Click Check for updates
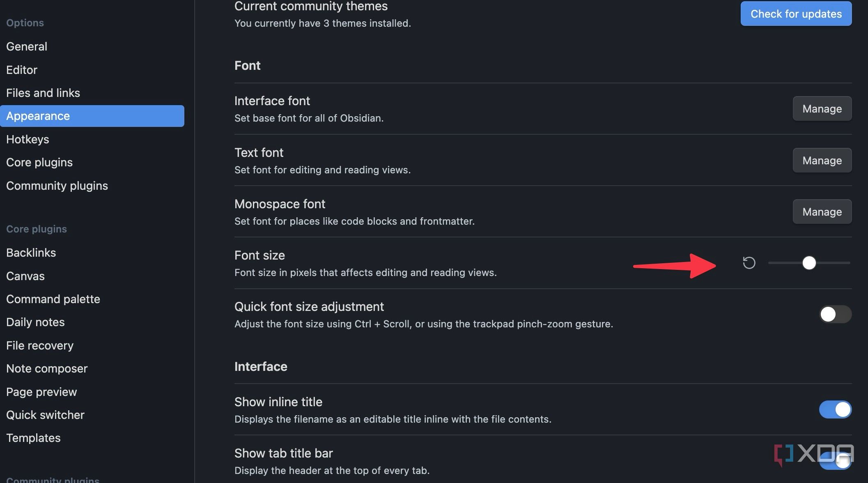The height and width of the screenshot is (483, 868). click(795, 14)
